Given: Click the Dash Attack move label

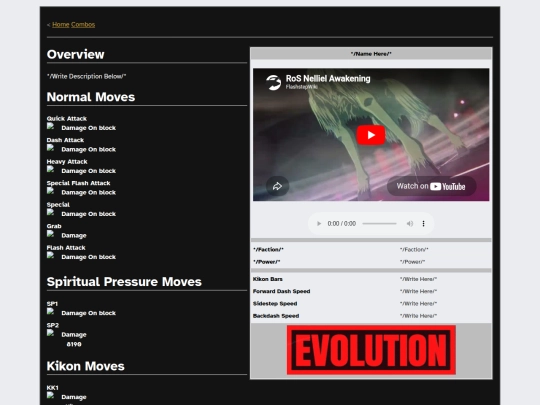Looking at the screenshot, I should click(x=65, y=140).
